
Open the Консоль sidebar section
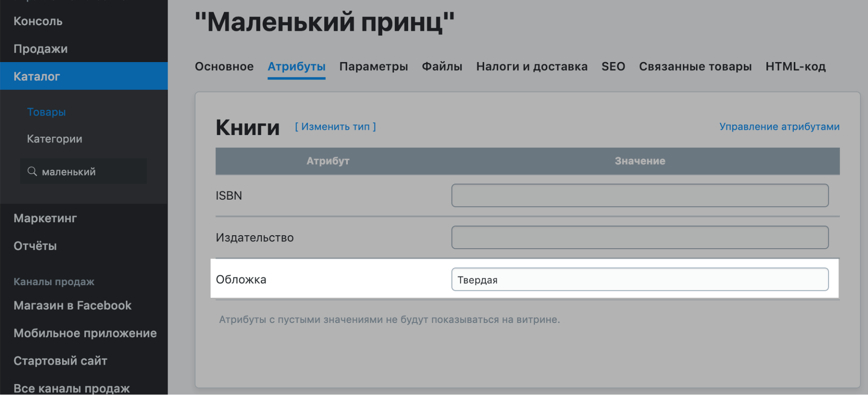[38, 21]
